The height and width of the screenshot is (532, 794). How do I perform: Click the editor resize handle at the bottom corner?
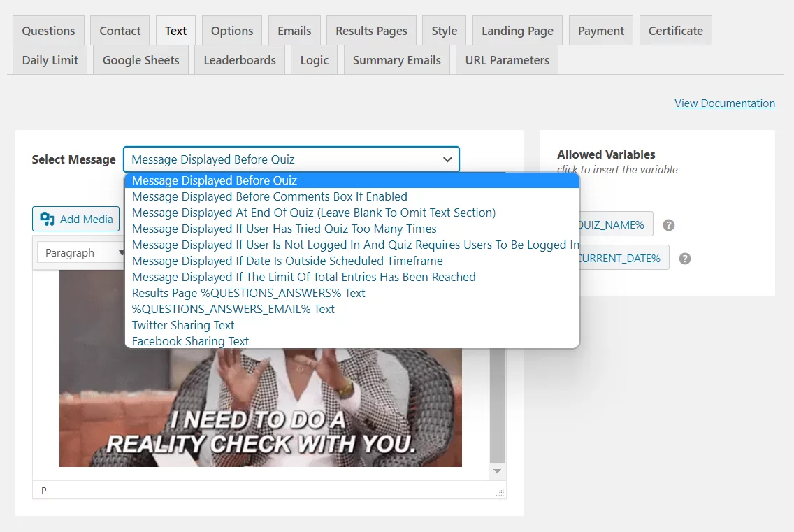point(500,492)
